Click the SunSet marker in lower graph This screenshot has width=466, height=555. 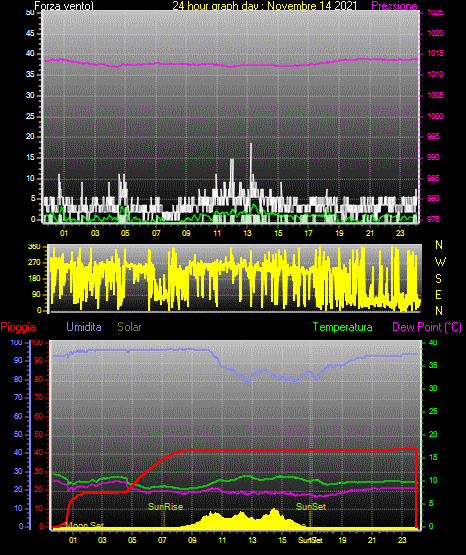coord(311,507)
